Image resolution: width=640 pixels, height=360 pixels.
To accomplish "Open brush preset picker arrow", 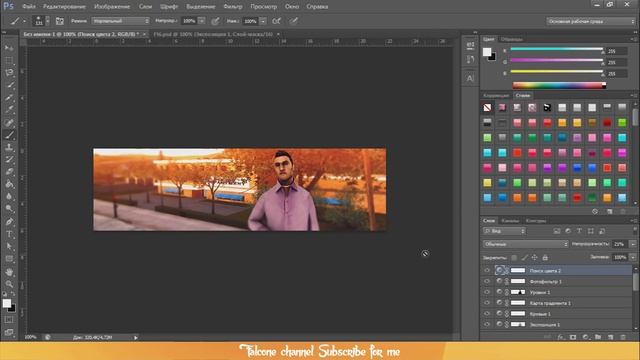I will click(x=48, y=21).
